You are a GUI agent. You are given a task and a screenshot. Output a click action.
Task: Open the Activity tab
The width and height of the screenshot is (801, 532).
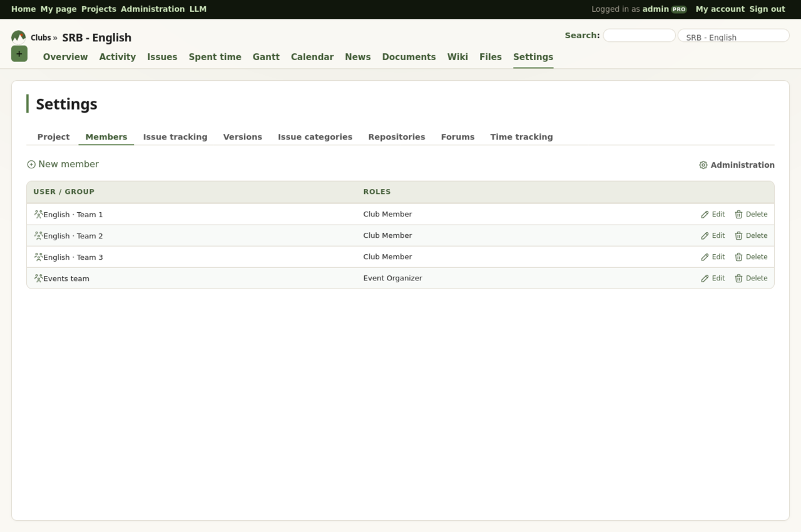pos(118,57)
